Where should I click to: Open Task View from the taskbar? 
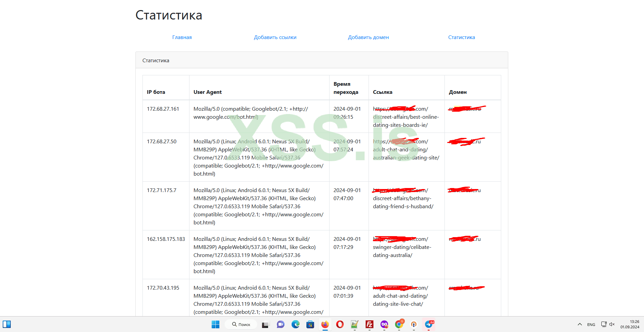pyautogui.click(x=265, y=324)
